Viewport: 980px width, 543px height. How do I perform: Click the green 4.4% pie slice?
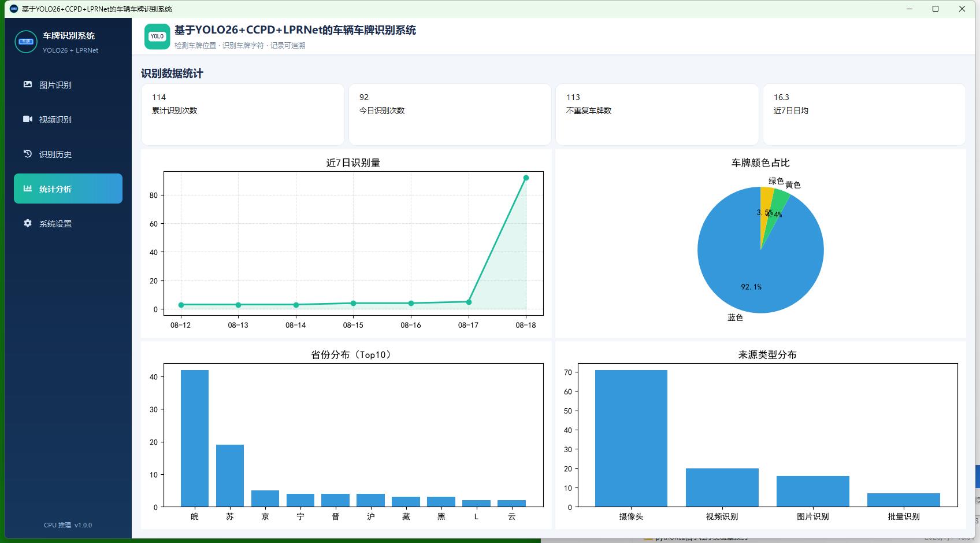779,201
